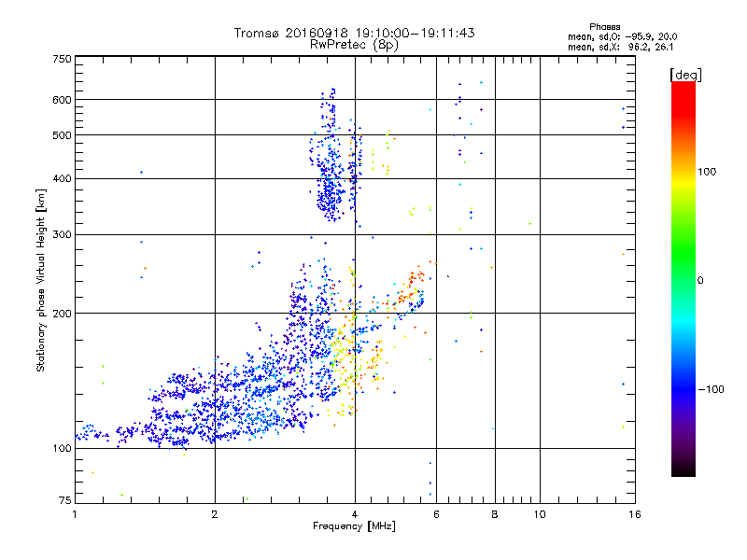Click the 'Stationary phase Virtual Height [km]' label
The width and height of the screenshot is (747, 560).
pos(41,281)
